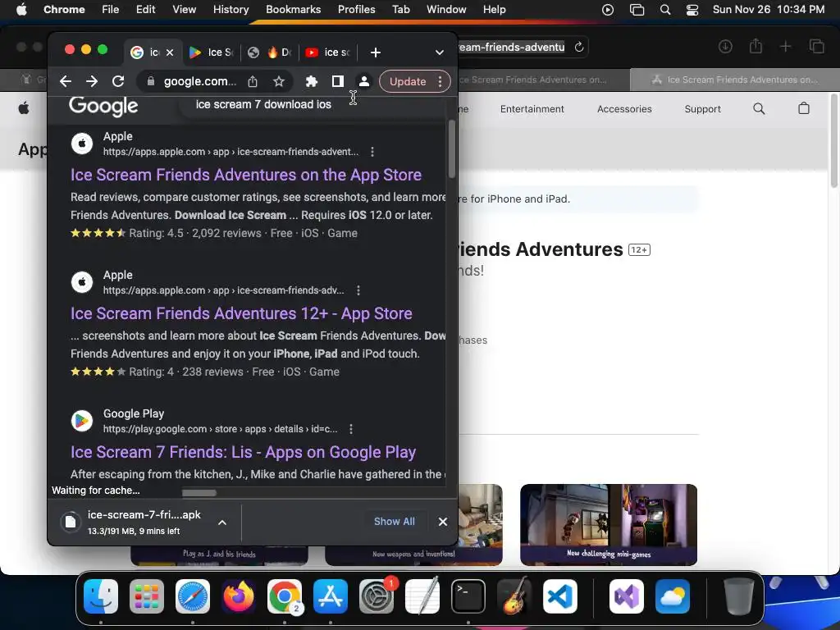Open options menu for first Apple result
This screenshot has width=840, height=630.
pos(372,152)
